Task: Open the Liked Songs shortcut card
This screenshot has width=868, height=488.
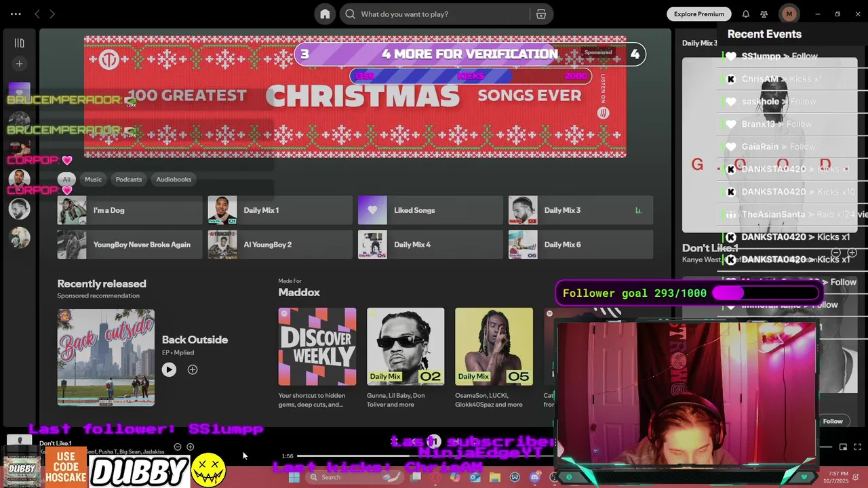Action: [x=430, y=210]
